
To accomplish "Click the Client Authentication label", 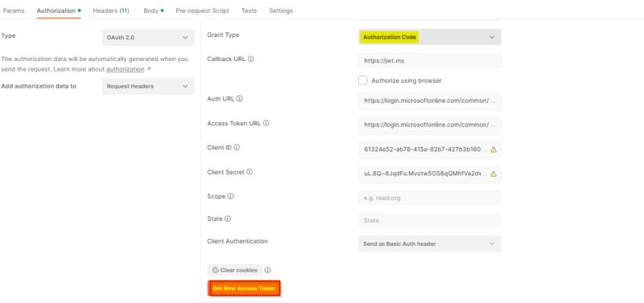I will [x=237, y=241].
